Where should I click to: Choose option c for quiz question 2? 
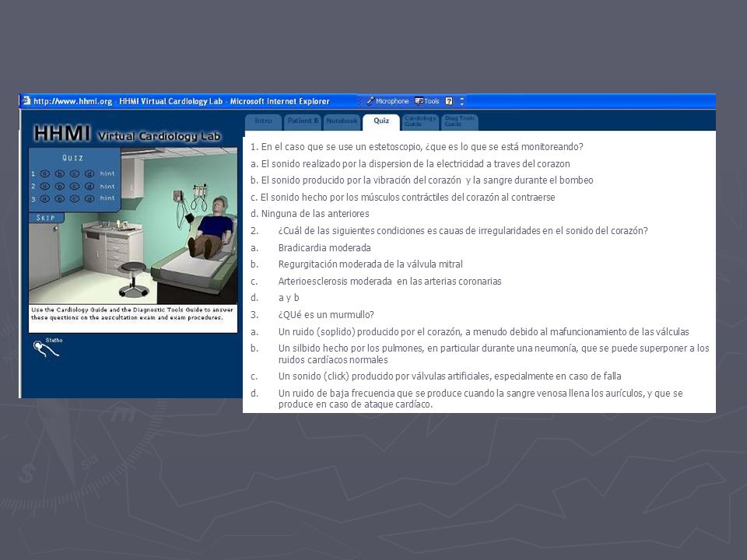point(75,186)
